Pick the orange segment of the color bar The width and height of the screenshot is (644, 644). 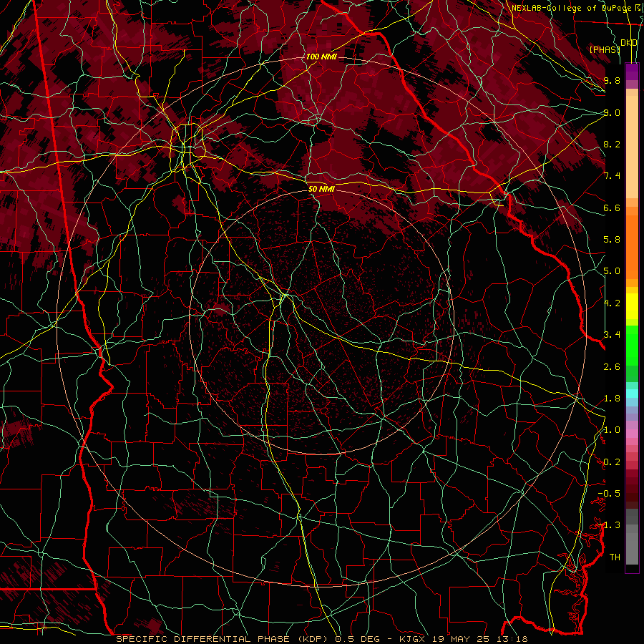[x=632, y=246]
